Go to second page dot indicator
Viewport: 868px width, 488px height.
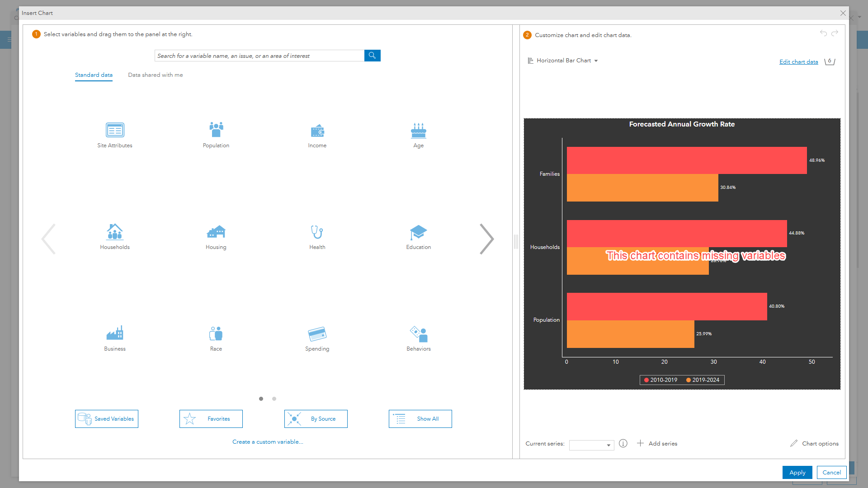(274, 399)
